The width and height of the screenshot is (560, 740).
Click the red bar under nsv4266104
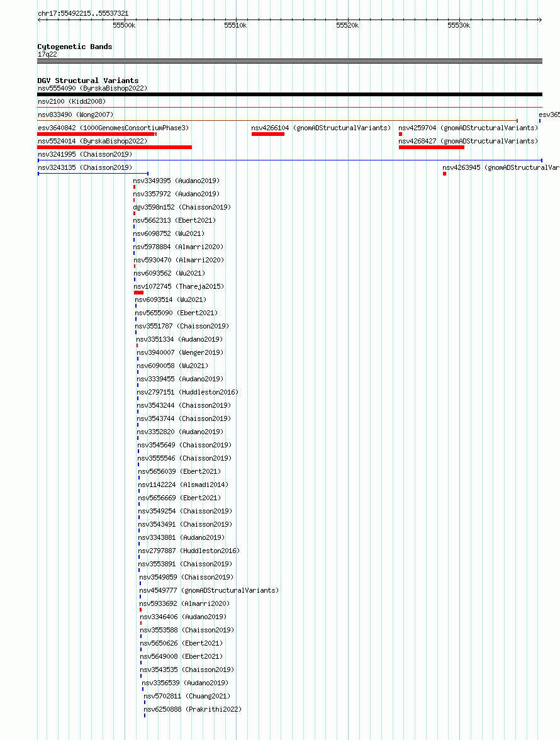[268, 134]
